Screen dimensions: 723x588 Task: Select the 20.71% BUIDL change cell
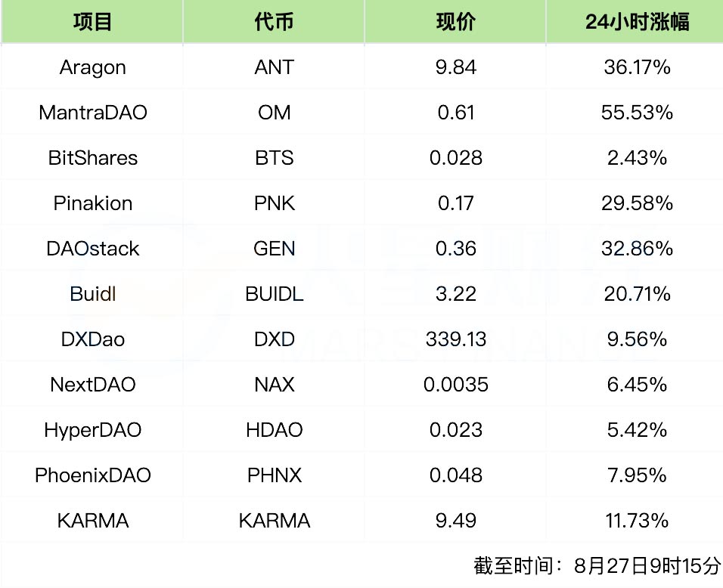637,293
